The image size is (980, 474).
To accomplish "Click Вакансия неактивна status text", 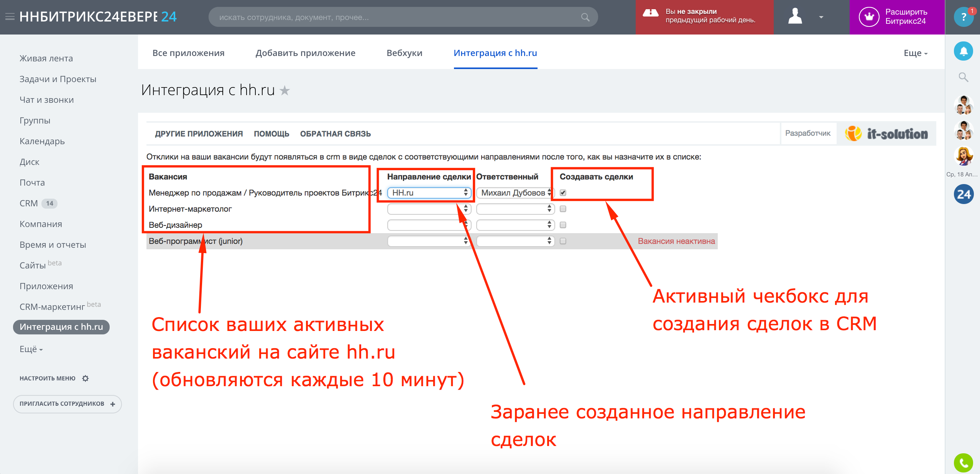I will coord(676,241).
